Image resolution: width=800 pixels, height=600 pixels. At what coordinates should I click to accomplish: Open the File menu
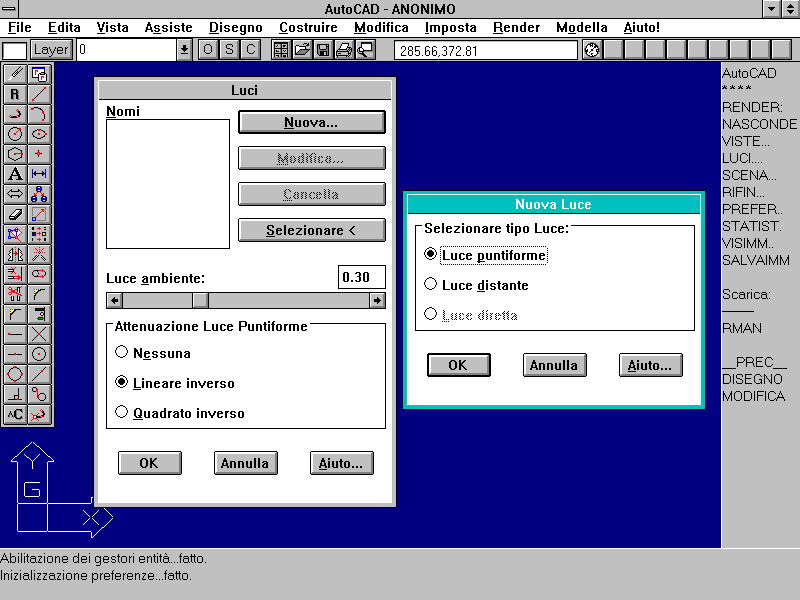(x=20, y=28)
